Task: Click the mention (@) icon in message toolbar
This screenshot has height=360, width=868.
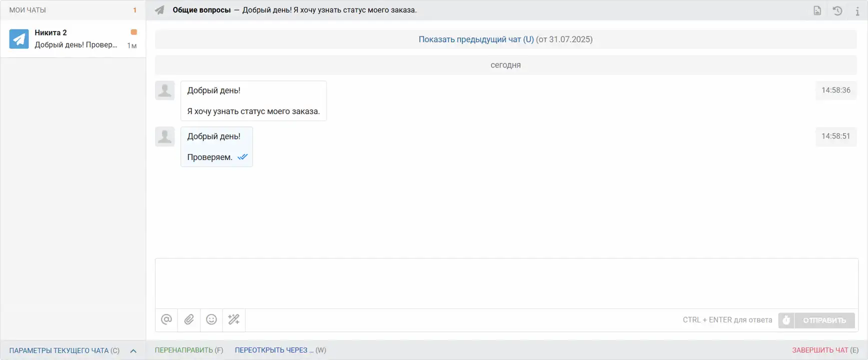Action: click(x=166, y=319)
